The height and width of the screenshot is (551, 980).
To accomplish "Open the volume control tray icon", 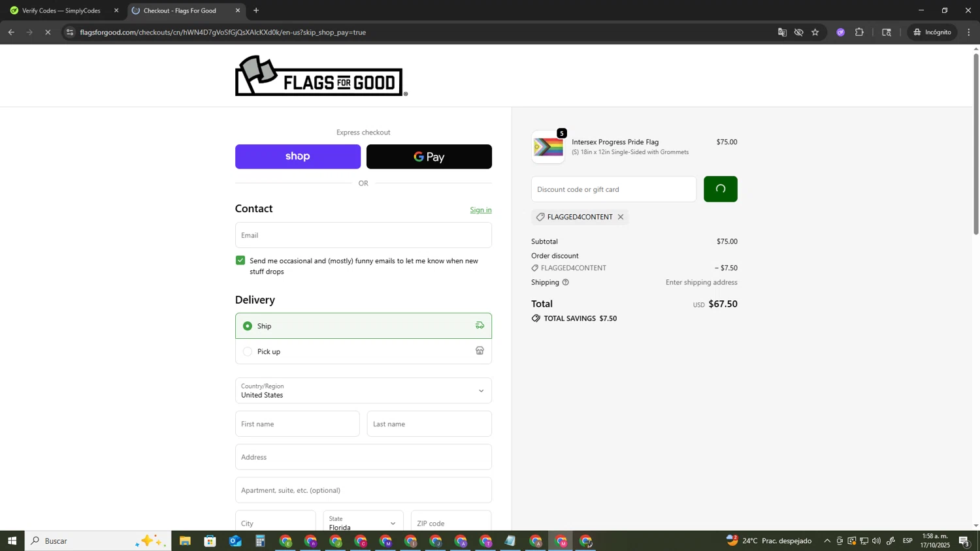I will [877, 541].
